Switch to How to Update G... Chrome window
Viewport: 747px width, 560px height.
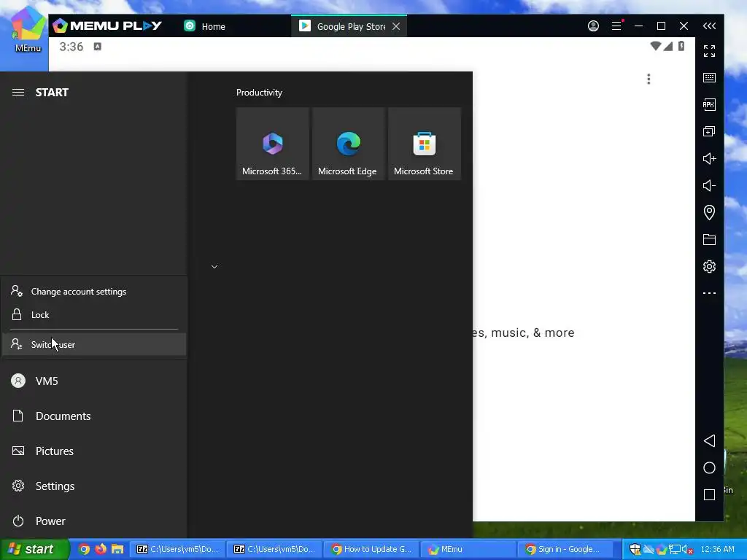(x=371, y=549)
